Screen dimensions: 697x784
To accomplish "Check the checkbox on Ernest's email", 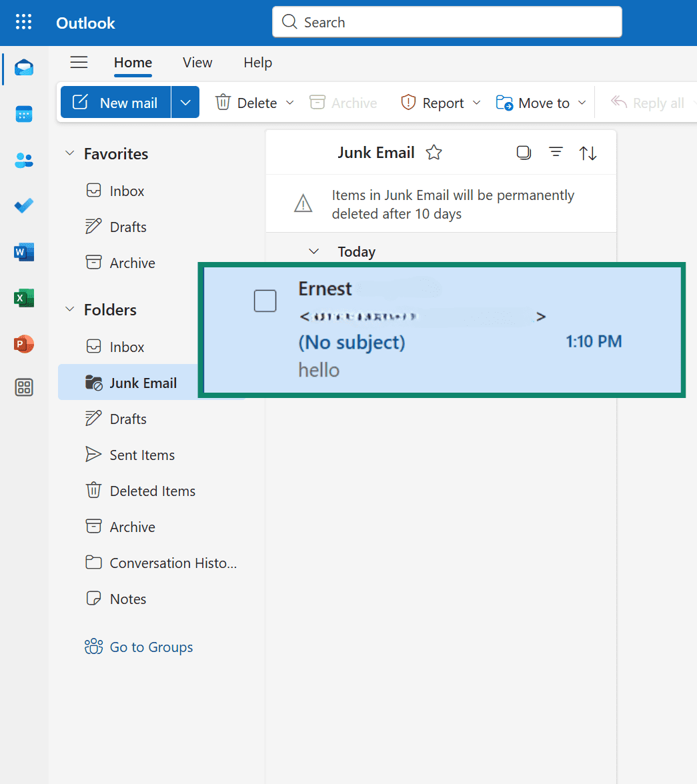I will [265, 301].
